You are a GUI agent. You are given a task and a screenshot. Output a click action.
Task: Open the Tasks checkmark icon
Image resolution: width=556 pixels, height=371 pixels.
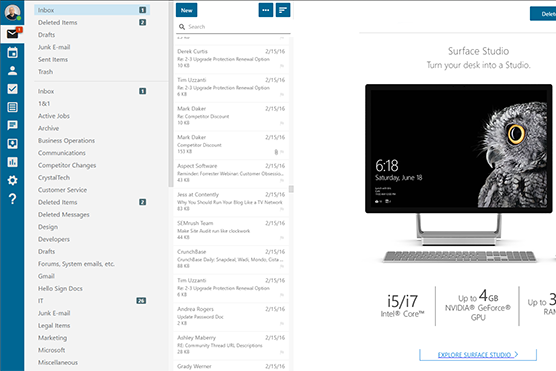pos(12,89)
